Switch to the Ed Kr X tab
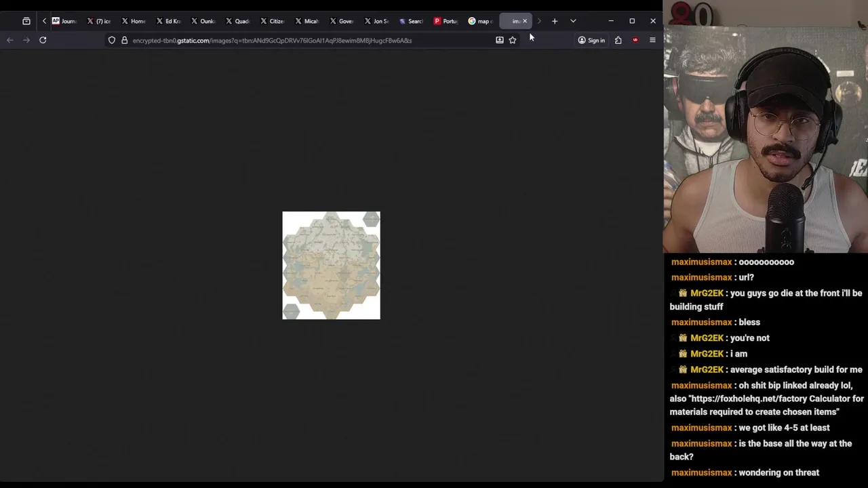Screen dimensions: 868x488 [x=168, y=21]
